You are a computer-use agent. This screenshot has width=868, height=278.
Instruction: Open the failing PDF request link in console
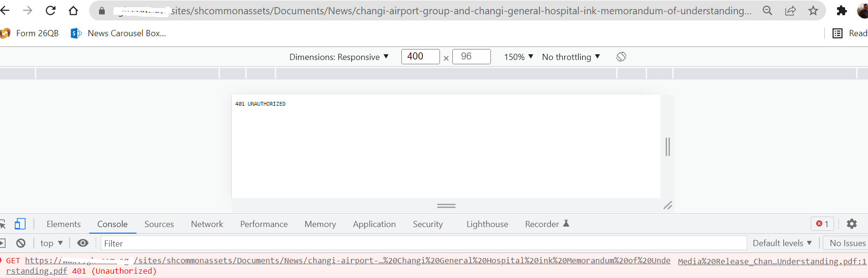click(x=333, y=261)
